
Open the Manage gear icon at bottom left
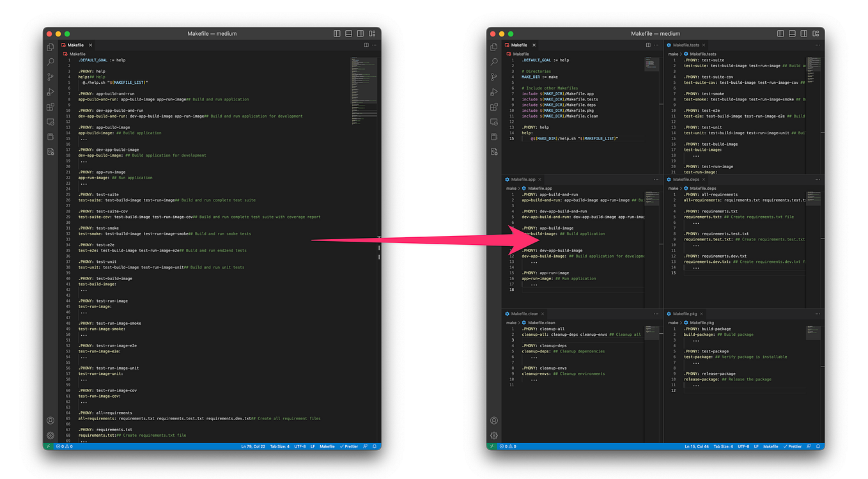50,436
